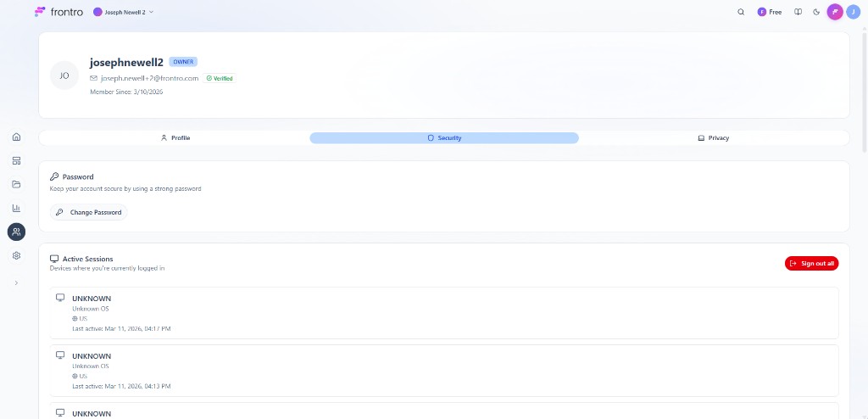Viewport: 868px width, 419px height.
Task: Expand the sidebar with chevron arrow
Action: 16,282
